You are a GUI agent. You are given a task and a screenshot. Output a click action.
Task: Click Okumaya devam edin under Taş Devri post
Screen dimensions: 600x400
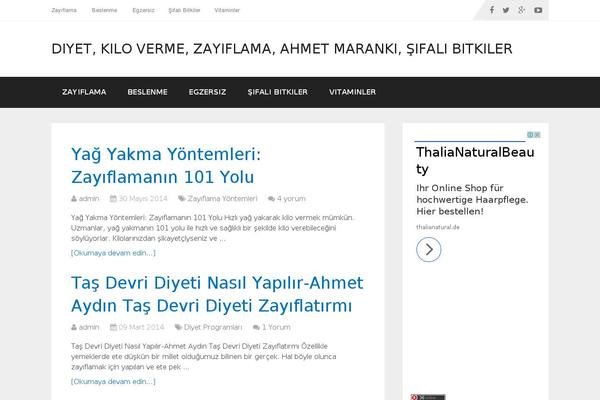(x=113, y=382)
